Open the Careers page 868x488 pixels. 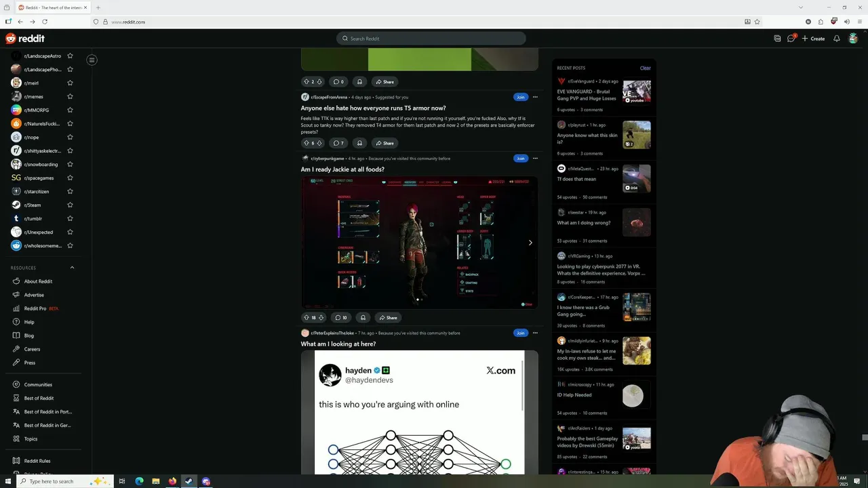[x=32, y=349]
